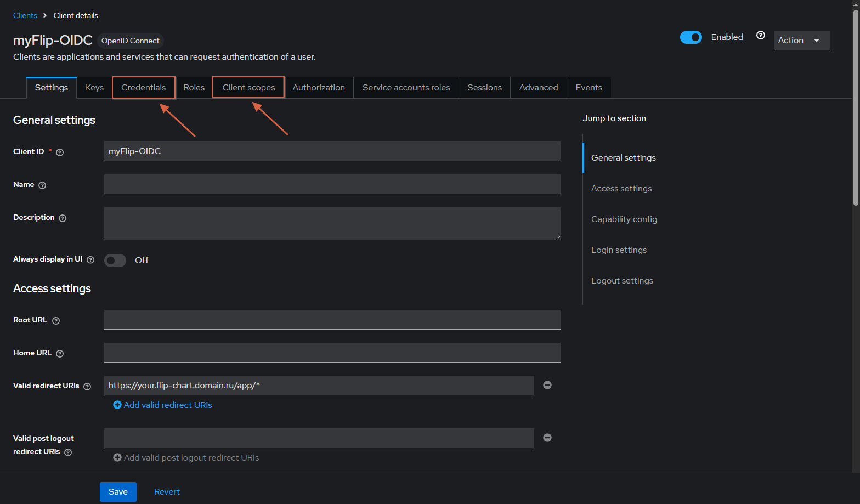Viewport: 860px width, 504px height.
Task: Click help icon beside Enabled switch
Action: [x=761, y=35]
